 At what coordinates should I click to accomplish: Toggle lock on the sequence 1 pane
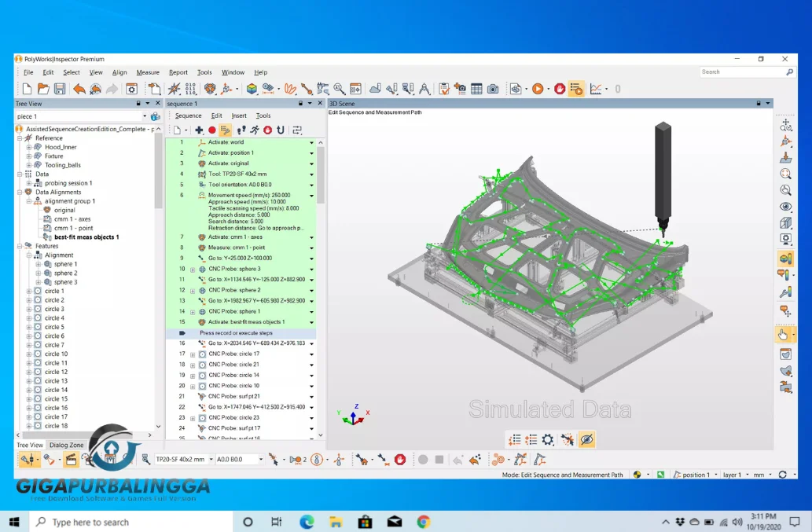[300, 104]
